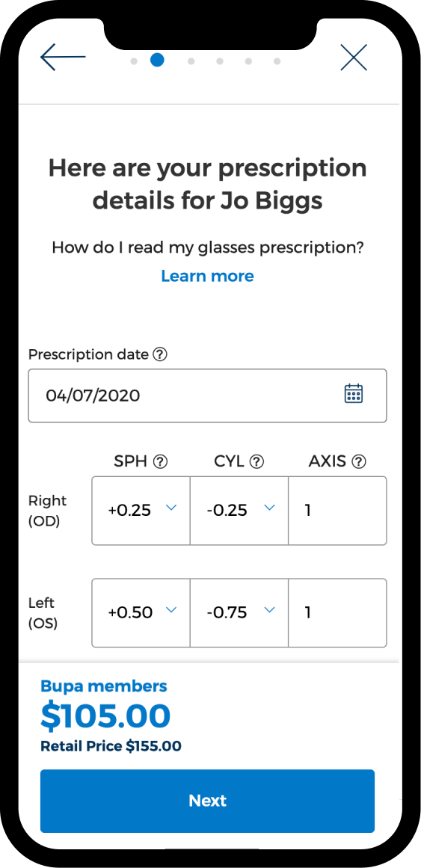Open the CYL help tooltip
Viewport: 421px width, 868px height.
(x=256, y=461)
